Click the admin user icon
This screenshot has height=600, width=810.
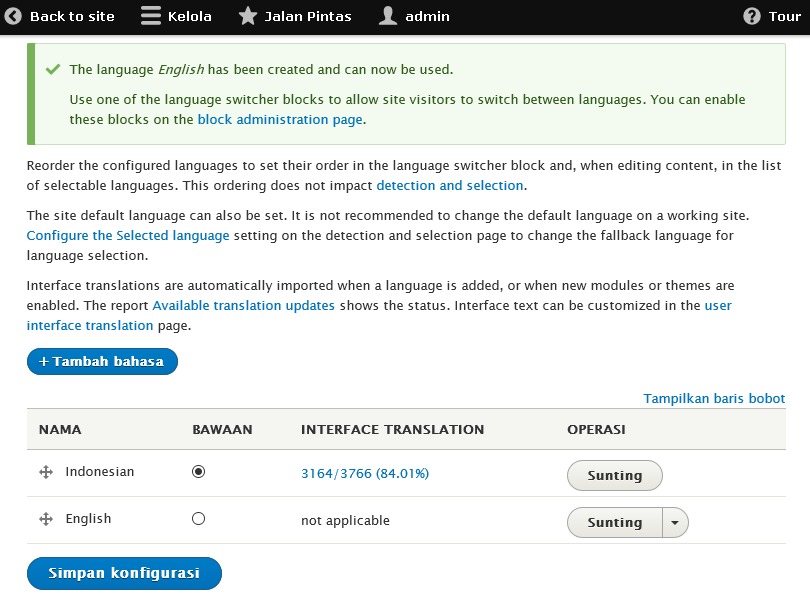point(389,16)
